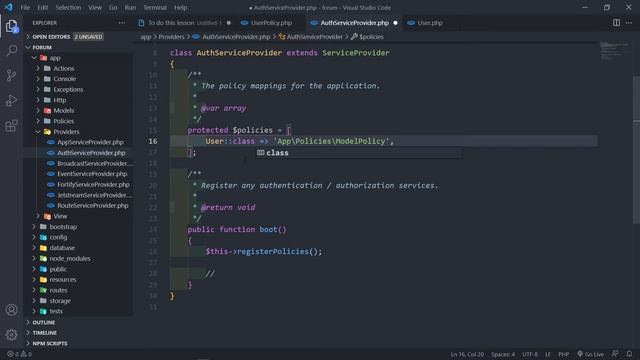Expand the Exceptions folder
640x360 pixels.
pyautogui.click(x=68, y=89)
